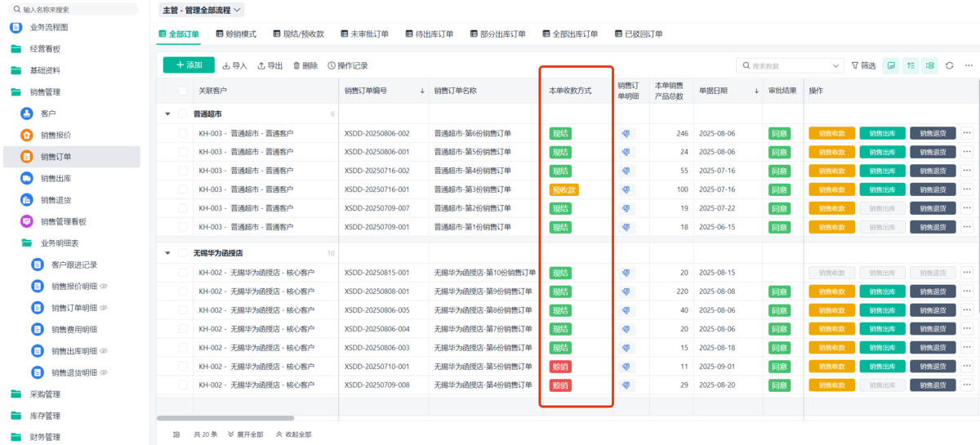Screen dimensions: 980x445
Task: Open 销售出库明细 report
Action: pyautogui.click(x=73, y=351)
